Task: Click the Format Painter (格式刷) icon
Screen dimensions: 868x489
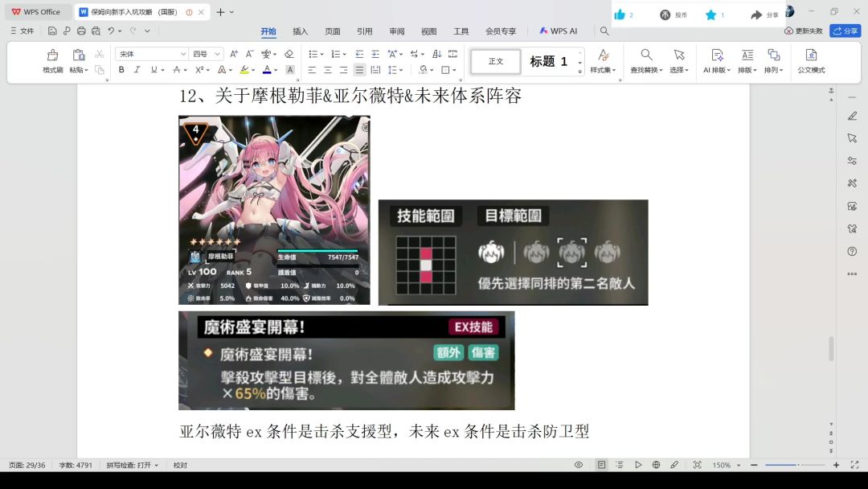Action: click(x=53, y=60)
